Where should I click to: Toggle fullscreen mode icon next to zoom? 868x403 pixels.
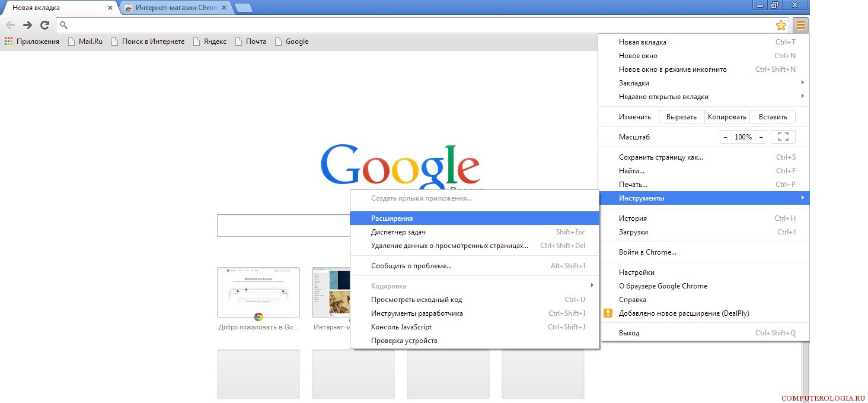coord(783,137)
